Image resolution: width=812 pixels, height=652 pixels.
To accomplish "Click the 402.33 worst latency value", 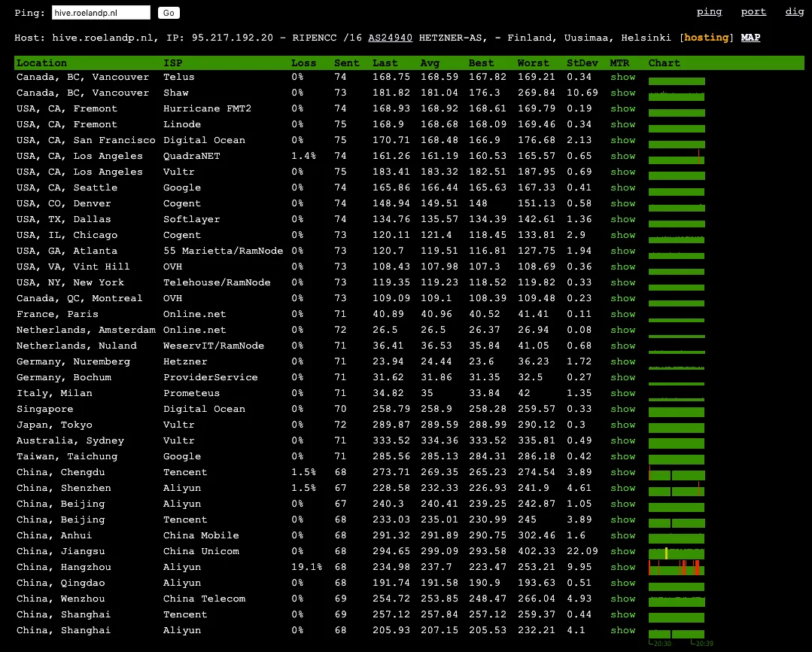I will tap(536, 551).
